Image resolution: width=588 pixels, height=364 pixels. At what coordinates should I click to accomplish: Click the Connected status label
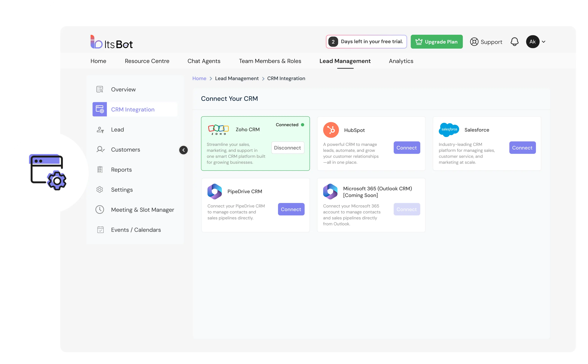tap(287, 125)
